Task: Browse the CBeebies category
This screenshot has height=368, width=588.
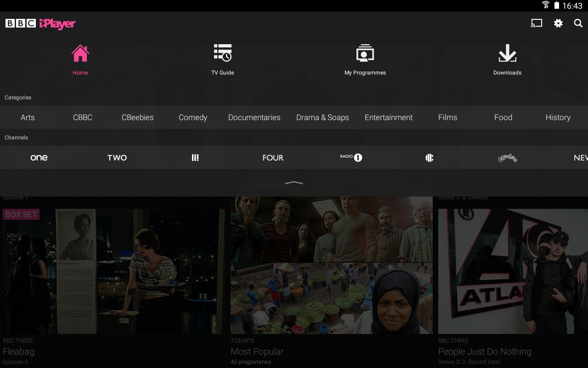Action: tap(138, 117)
